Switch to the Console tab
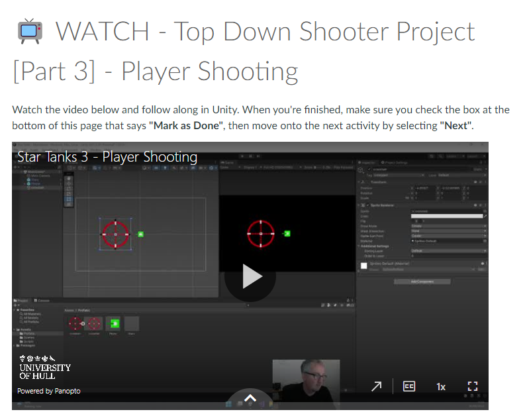 (x=43, y=301)
